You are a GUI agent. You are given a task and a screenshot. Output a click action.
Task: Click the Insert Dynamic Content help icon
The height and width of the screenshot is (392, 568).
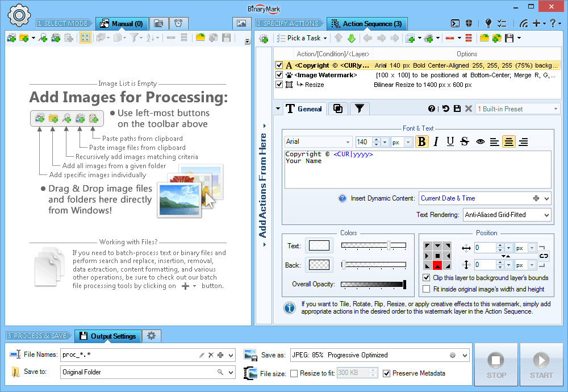point(343,198)
